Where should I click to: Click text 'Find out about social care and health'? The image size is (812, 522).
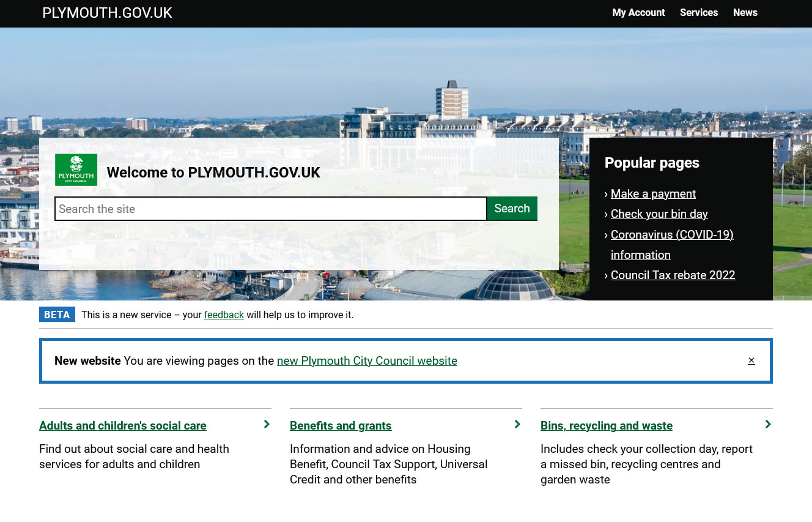pos(134,449)
